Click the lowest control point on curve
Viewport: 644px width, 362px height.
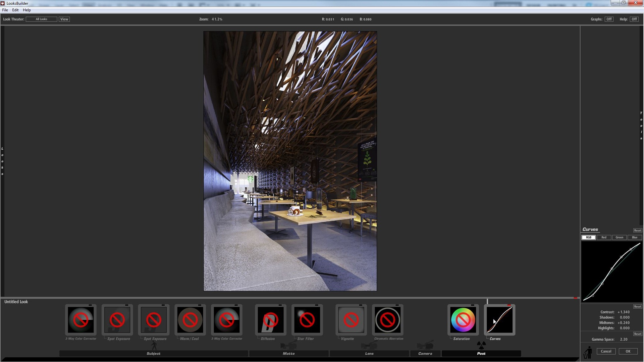pyautogui.click(x=593, y=296)
